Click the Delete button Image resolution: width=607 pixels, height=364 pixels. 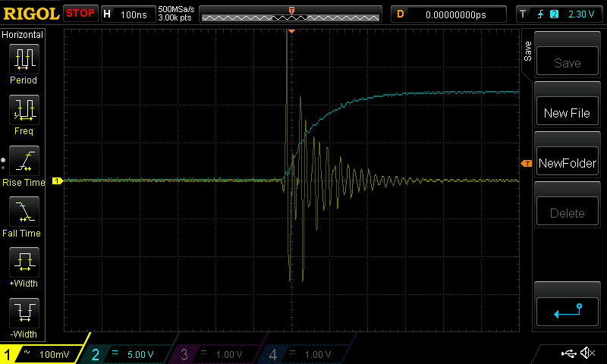[x=567, y=212]
